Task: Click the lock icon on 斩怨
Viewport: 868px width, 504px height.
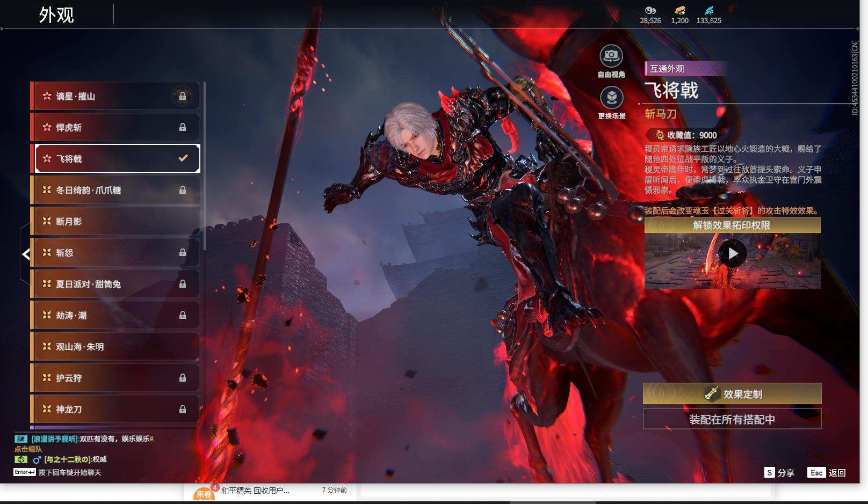Action: [x=183, y=252]
